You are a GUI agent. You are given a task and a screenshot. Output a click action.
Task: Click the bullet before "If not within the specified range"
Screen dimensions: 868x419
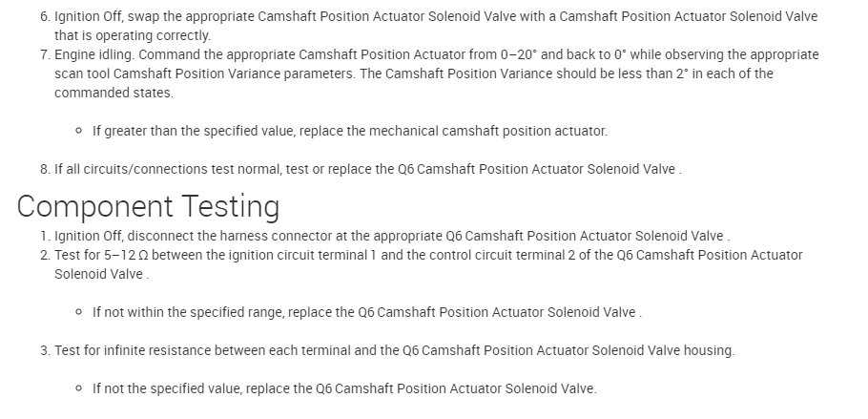click(x=78, y=312)
